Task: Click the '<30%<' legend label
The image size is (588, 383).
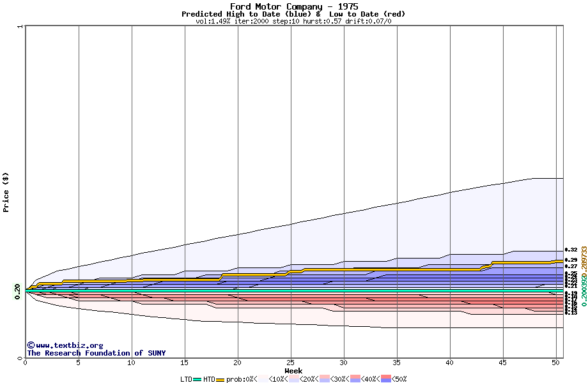Action: pyautogui.click(x=340, y=379)
